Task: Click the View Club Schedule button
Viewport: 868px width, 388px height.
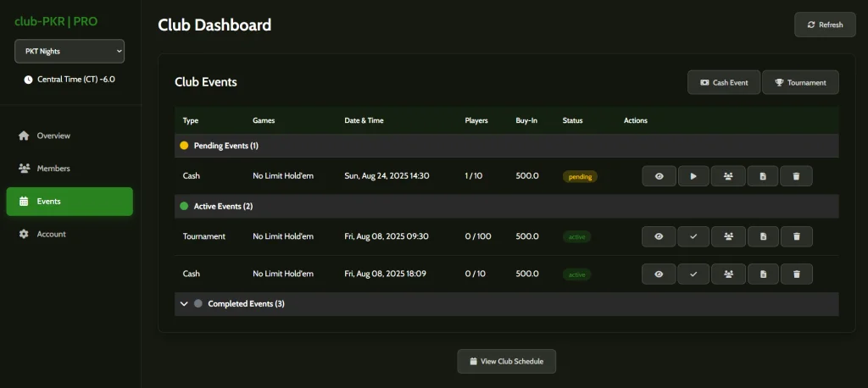Action: tap(506, 361)
